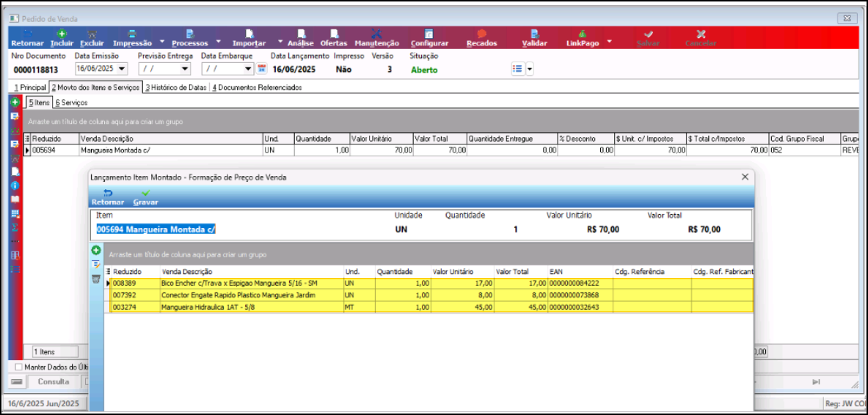This screenshot has height=415, width=868.
Task: Click the list view icon near Situação
Action: point(517,69)
